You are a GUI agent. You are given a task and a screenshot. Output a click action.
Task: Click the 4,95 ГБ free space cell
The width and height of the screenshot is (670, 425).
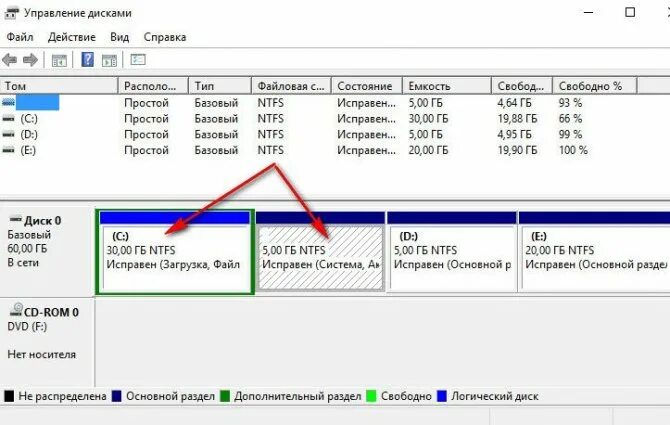pyautogui.click(x=514, y=135)
